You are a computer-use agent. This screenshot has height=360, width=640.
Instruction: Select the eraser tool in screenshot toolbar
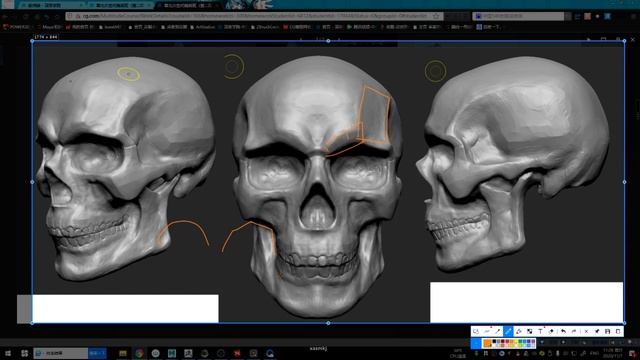coord(551,331)
